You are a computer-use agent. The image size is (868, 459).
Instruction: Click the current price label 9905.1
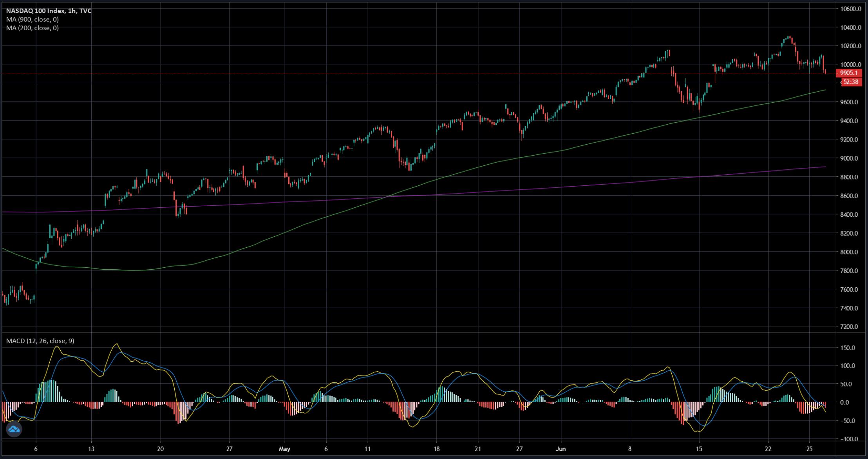coord(849,73)
